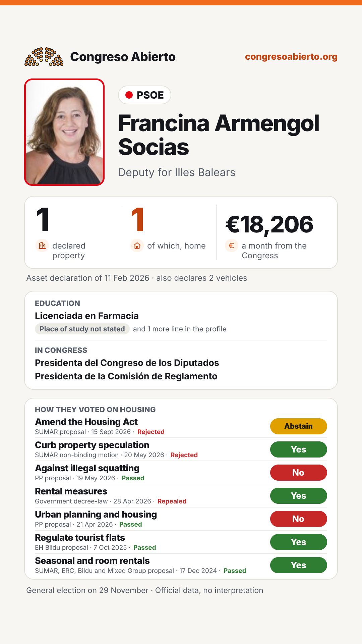This screenshot has height=644, width=362.
Task: Click the declared property building icon
Action: (42, 246)
